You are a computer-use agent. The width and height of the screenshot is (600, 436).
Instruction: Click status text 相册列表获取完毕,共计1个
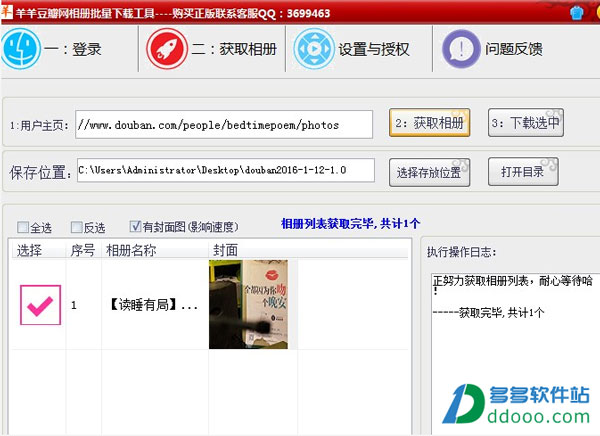[x=351, y=224]
